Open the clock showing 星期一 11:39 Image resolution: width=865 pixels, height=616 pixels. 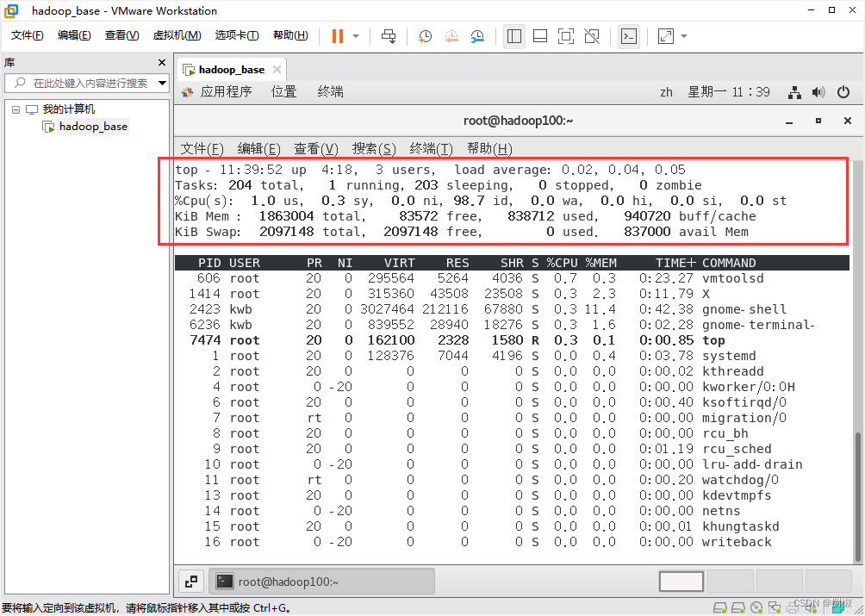coord(728,92)
